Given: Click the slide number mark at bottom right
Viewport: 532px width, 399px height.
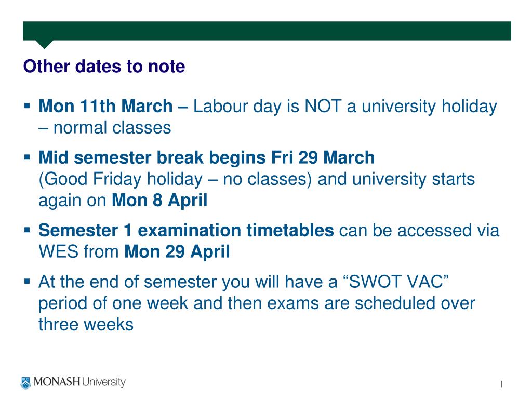Looking at the screenshot, I should (501, 384).
